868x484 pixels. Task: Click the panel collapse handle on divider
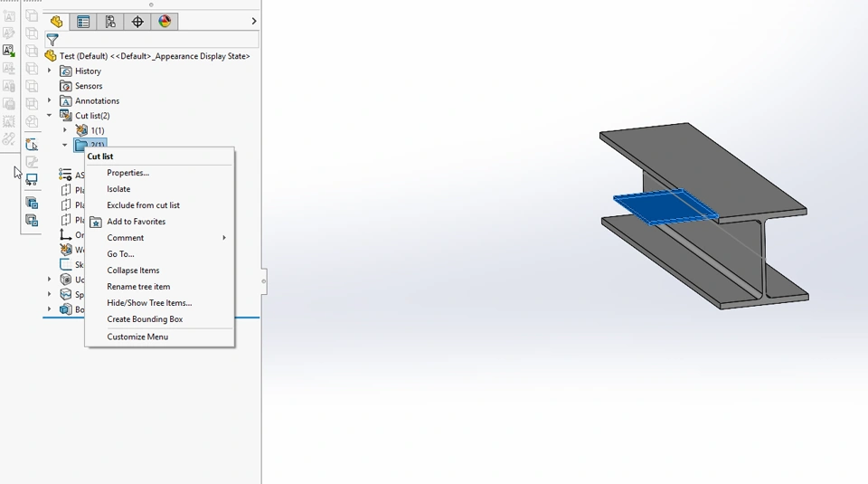[264, 281]
